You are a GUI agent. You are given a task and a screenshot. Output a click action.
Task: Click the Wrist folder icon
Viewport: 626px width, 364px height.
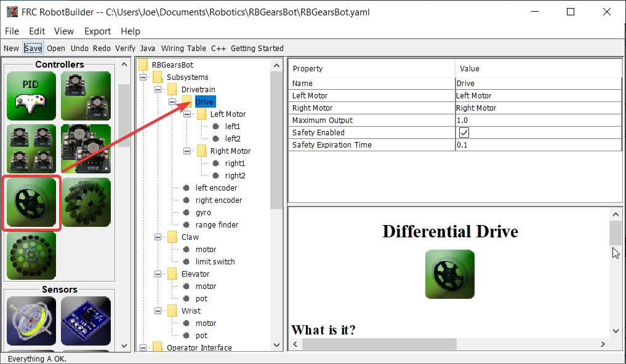click(172, 311)
